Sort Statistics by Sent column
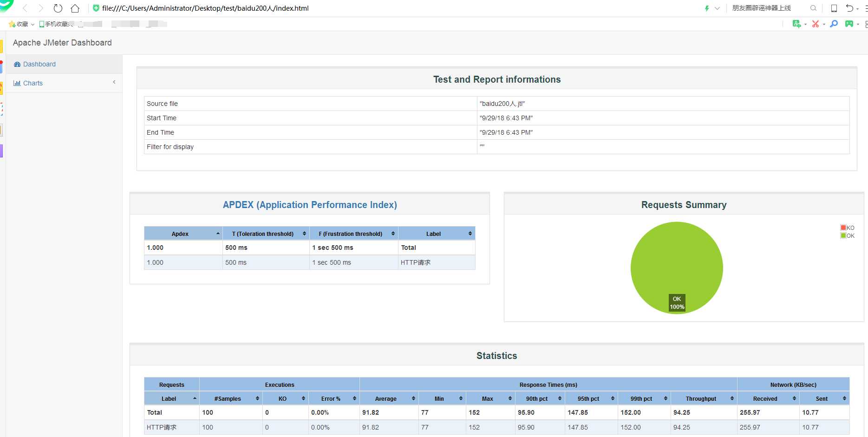The height and width of the screenshot is (437, 868). [x=824, y=398]
